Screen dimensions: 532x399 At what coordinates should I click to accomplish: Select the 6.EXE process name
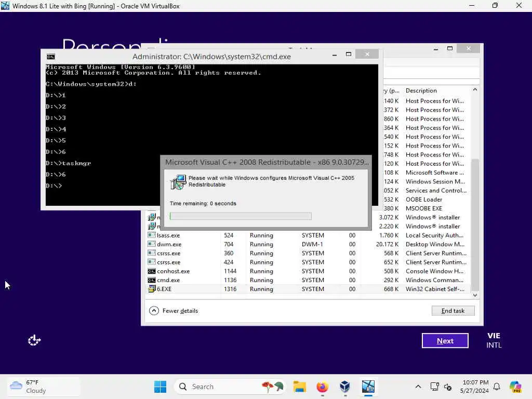click(164, 289)
